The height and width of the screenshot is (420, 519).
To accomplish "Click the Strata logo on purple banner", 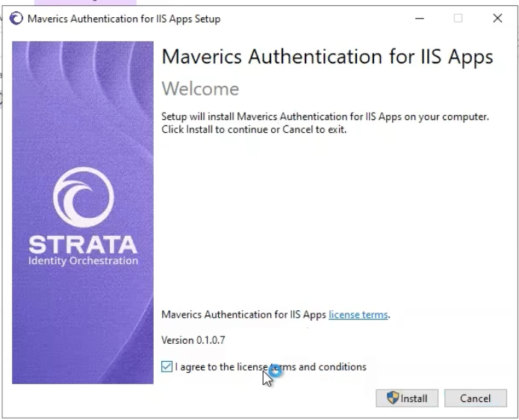I will [83, 197].
